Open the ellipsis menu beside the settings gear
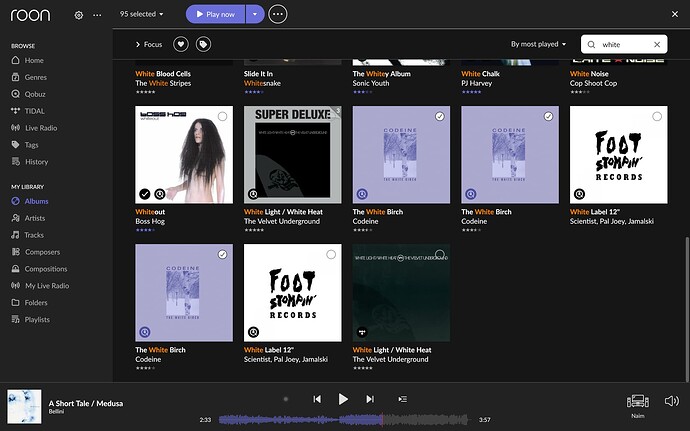The height and width of the screenshot is (431, 690). click(97, 15)
